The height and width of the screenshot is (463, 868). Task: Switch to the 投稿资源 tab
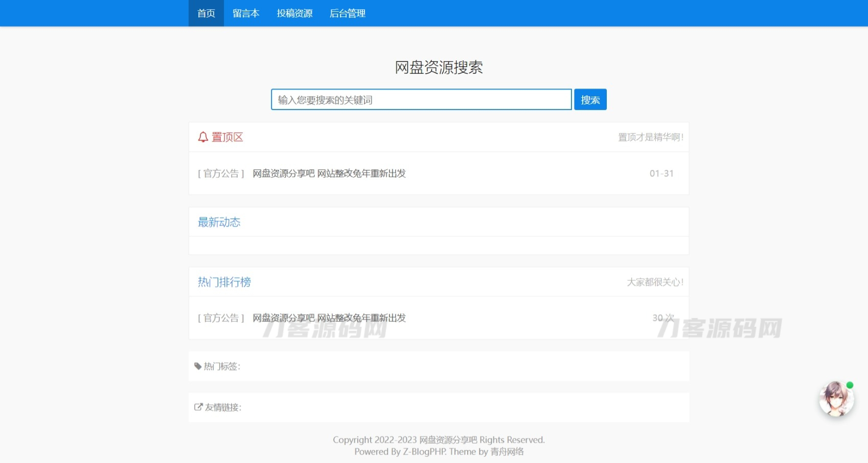294,13
